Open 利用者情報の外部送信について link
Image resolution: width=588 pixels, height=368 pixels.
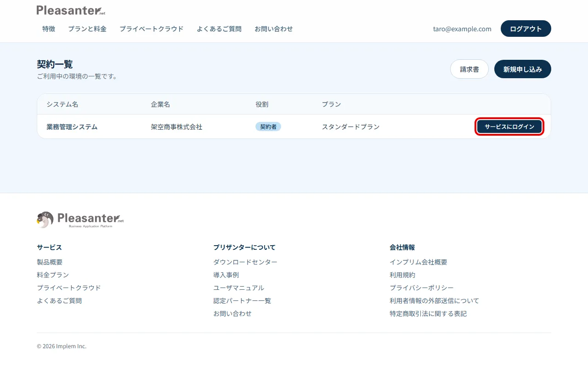[435, 300]
